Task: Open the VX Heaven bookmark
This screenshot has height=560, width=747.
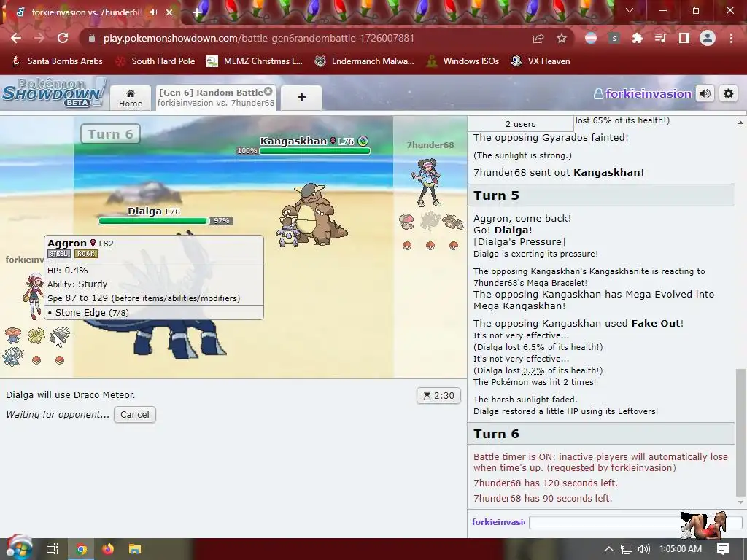Action: (x=541, y=61)
